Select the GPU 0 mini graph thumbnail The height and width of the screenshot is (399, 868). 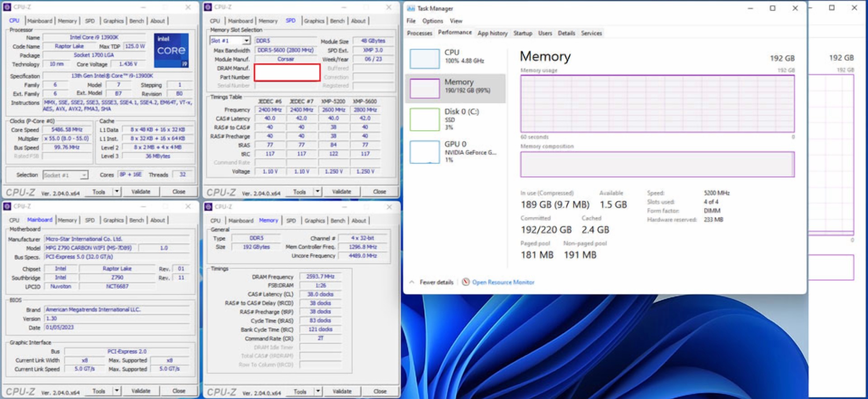(425, 152)
